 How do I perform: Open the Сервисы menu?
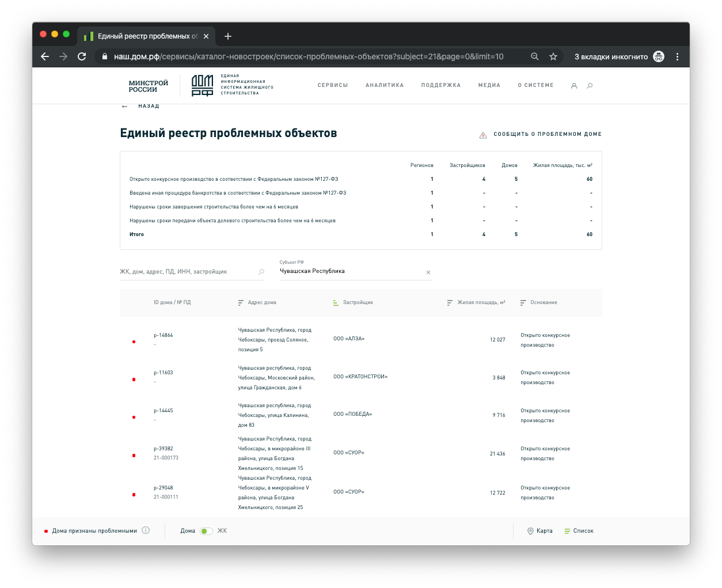click(333, 85)
